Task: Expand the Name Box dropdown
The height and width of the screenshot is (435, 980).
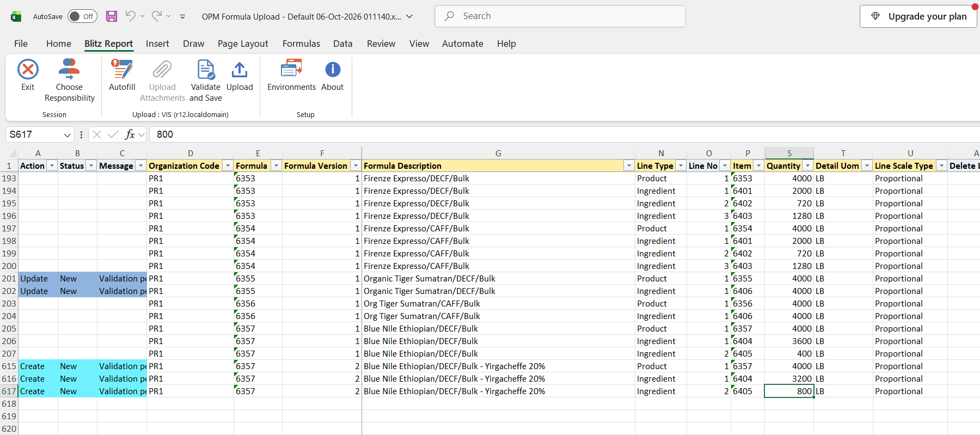Action: (68, 135)
